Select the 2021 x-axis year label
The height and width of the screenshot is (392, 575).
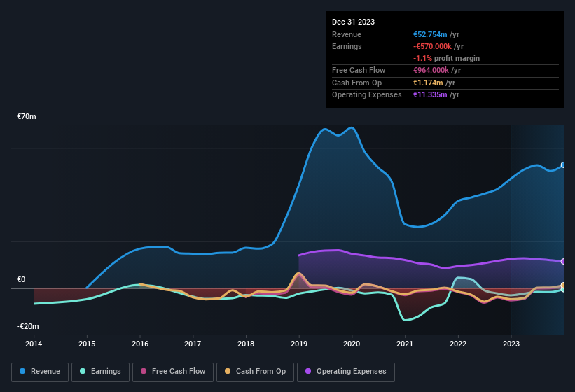click(405, 344)
